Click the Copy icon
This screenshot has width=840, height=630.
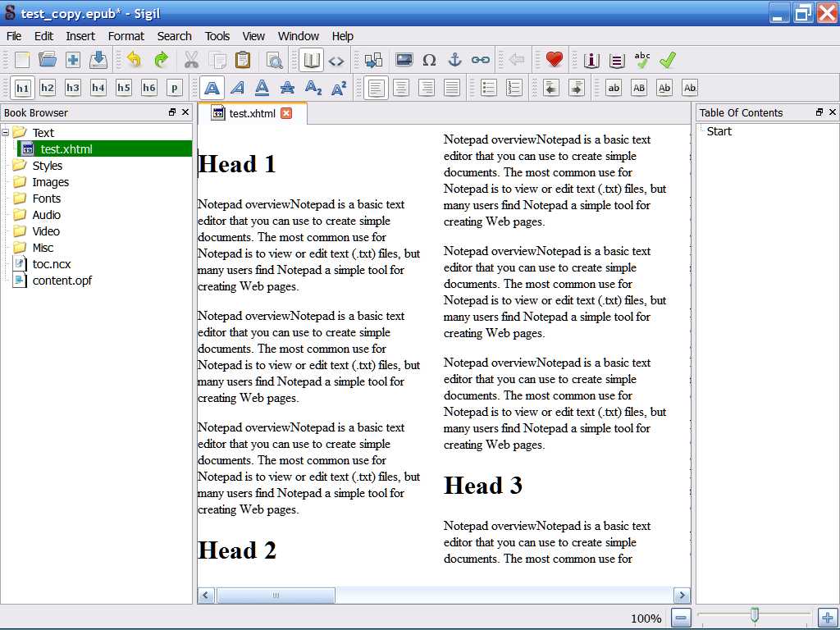point(217,60)
